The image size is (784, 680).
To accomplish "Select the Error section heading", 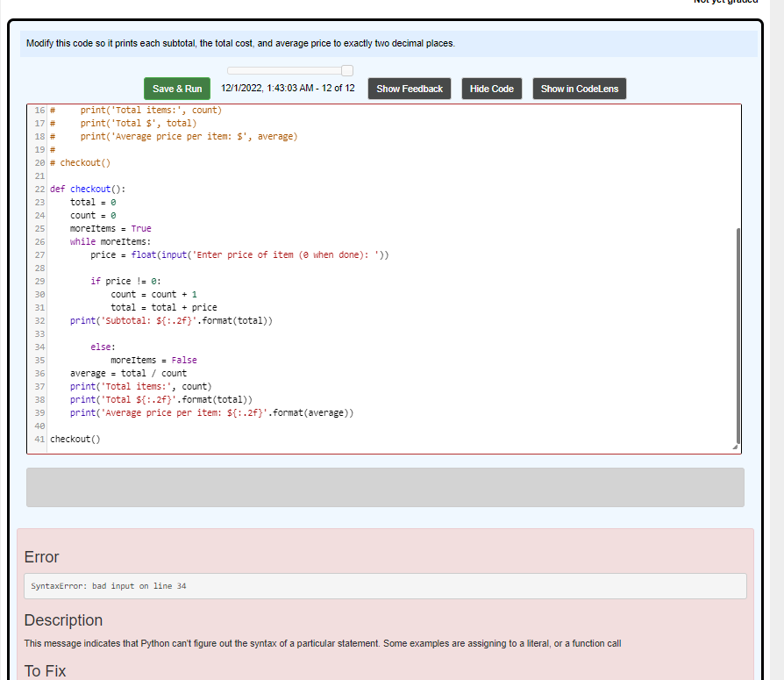I will coord(42,556).
